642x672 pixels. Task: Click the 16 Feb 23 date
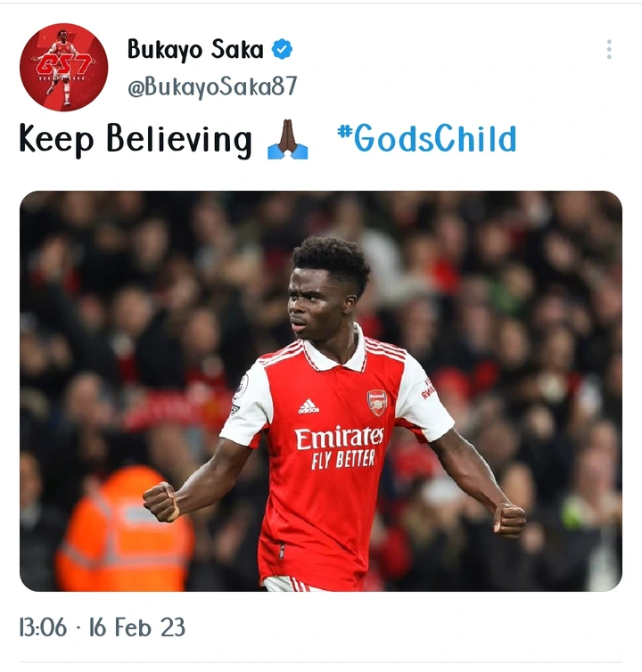[x=137, y=627]
